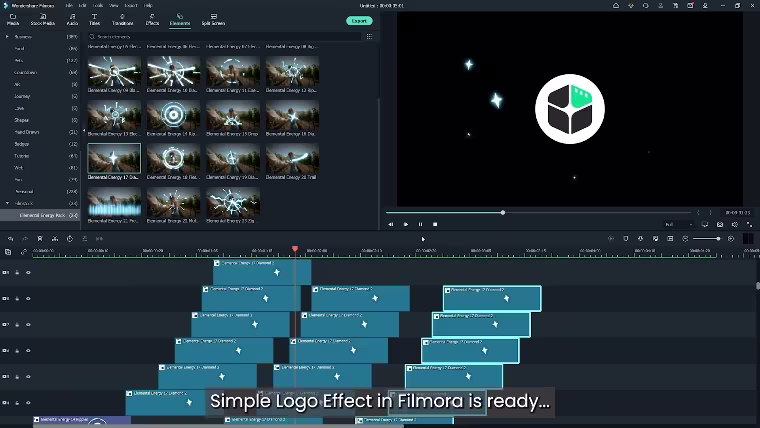Image resolution: width=760 pixels, height=428 pixels.
Task: Click the render preview icon
Action: click(611, 238)
